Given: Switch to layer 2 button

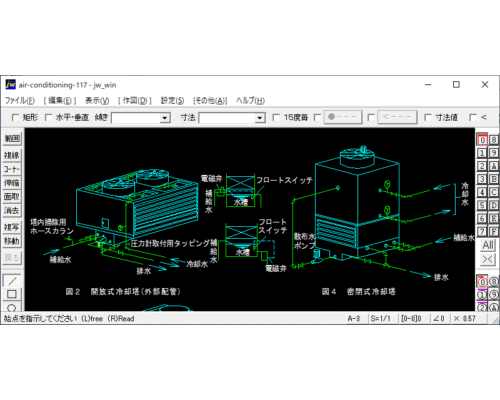Looking at the screenshot, I should pyautogui.click(x=482, y=166).
